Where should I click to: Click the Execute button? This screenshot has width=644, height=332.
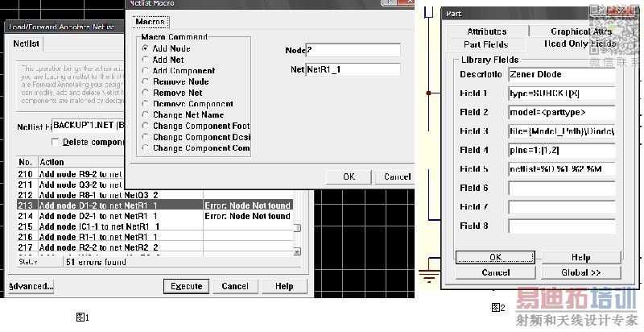click(x=186, y=286)
